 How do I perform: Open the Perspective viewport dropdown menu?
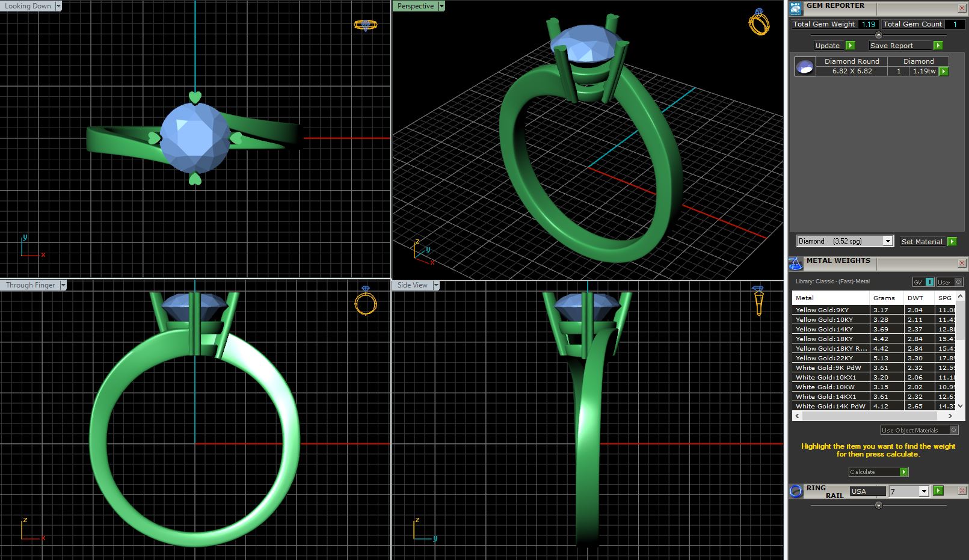(x=441, y=6)
